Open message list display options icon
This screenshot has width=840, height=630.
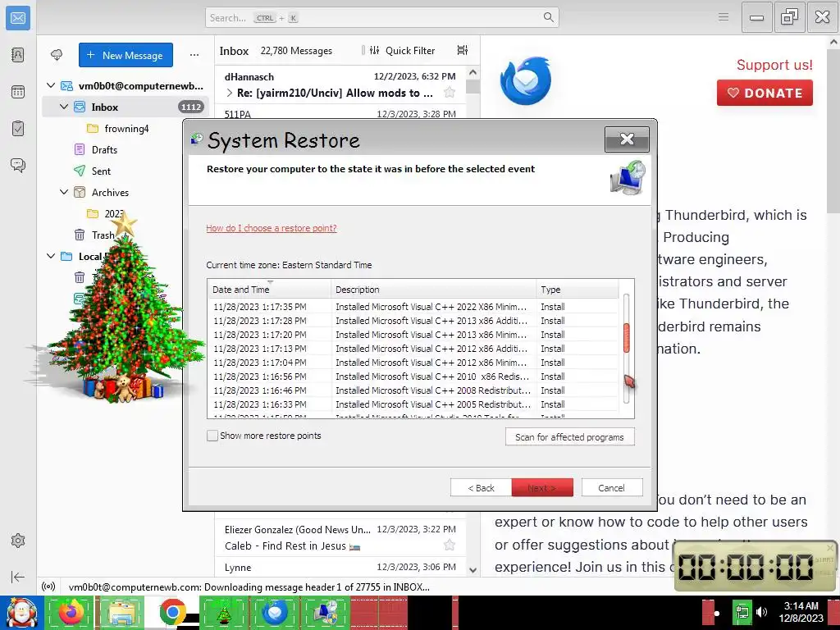tap(463, 50)
